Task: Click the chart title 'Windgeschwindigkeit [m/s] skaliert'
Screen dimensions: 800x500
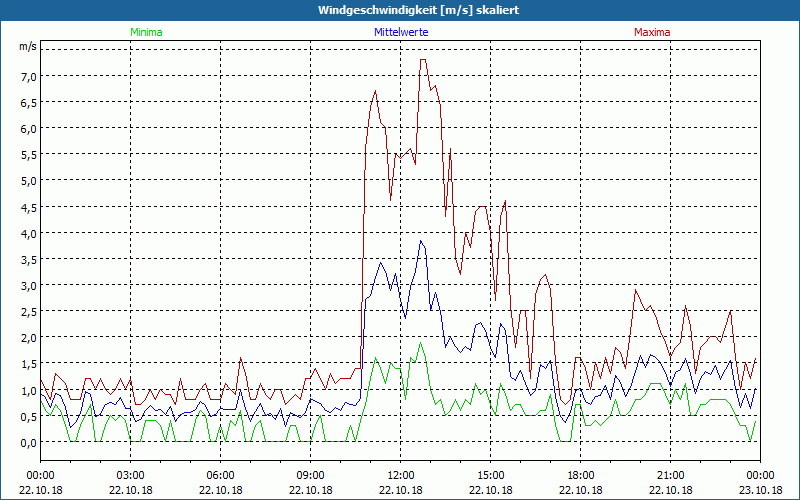Action: tap(418, 10)
